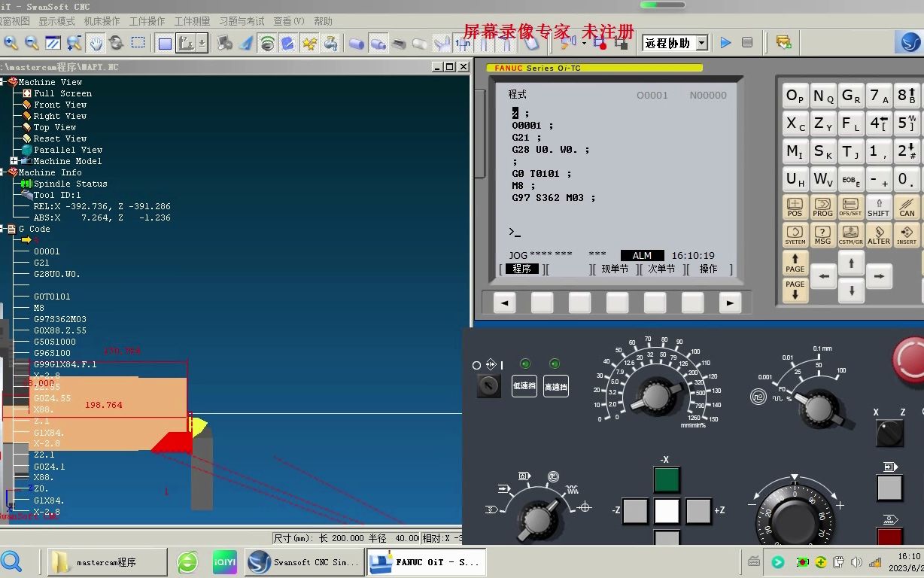Select the Swansoft CNC Sim taskbar item
The height and width of the screenshot is (578, 924).
point(304,561)
